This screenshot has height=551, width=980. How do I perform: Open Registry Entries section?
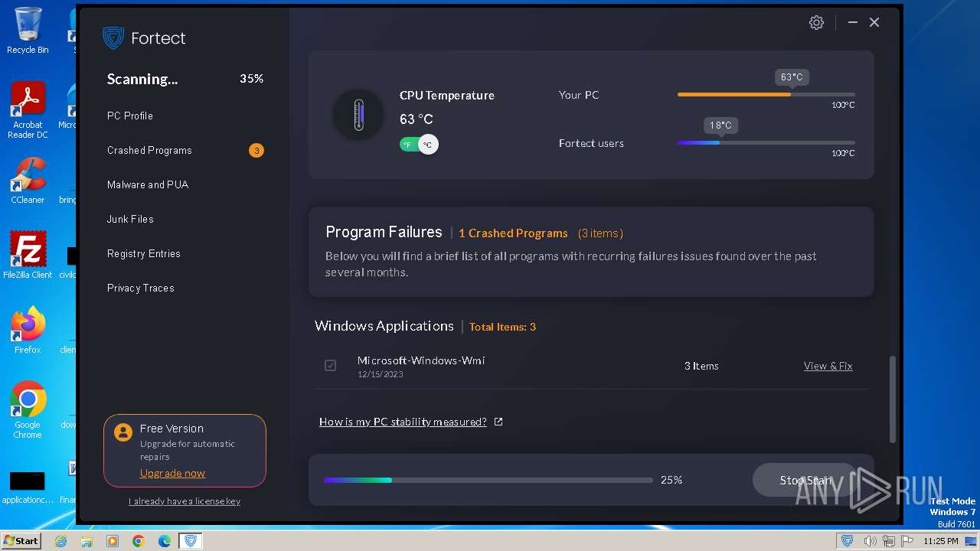[x=144, y=254]
